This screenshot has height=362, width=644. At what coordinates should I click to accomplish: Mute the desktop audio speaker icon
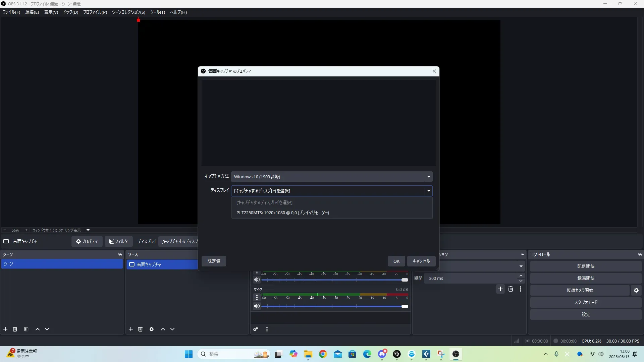tap(257, 280)
